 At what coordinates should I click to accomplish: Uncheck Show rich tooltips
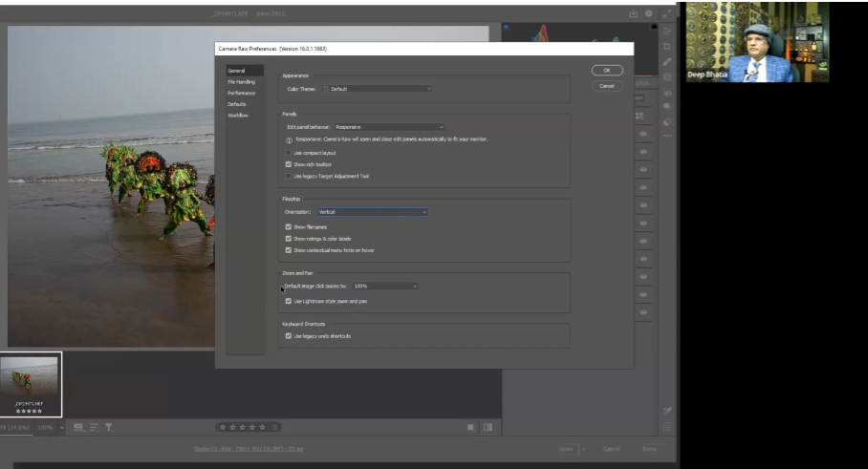click(289, 164)
